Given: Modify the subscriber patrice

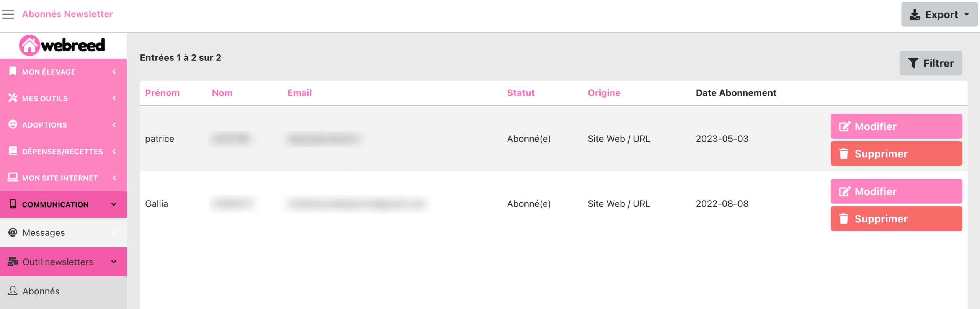Looking at the screenshot, I should pos(896,126).
